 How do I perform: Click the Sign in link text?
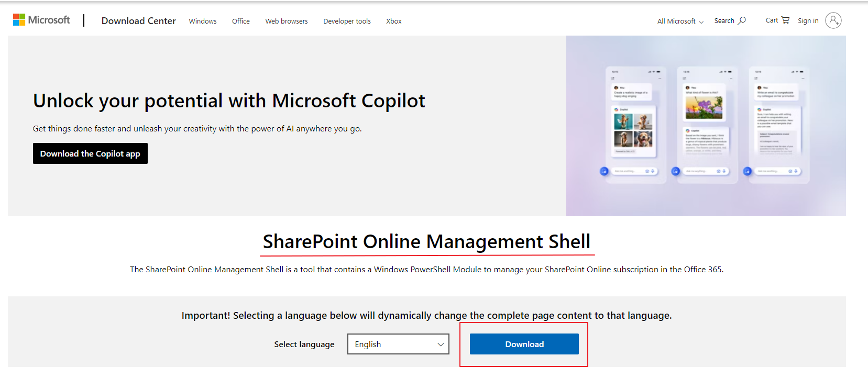(x=808, y=21)
